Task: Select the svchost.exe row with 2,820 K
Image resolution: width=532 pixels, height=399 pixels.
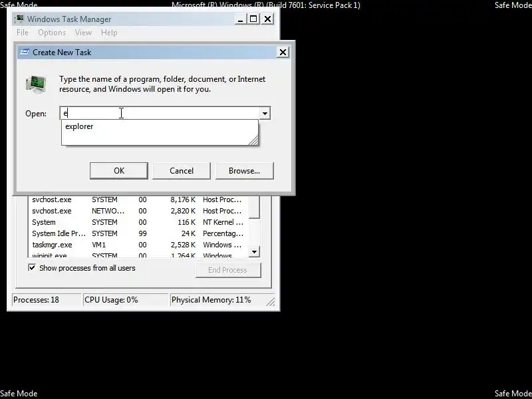Action: (138, 211)
